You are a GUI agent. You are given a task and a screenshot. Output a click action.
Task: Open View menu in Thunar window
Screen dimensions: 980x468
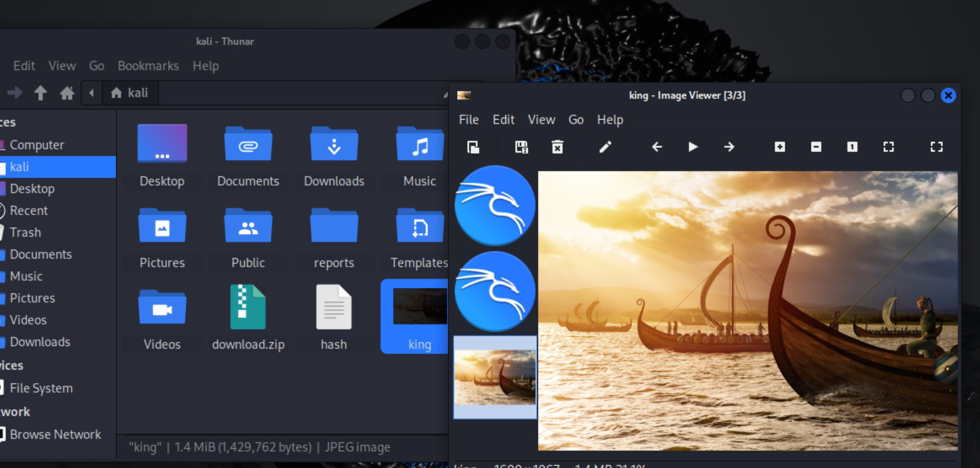click(x=62, y=66)
